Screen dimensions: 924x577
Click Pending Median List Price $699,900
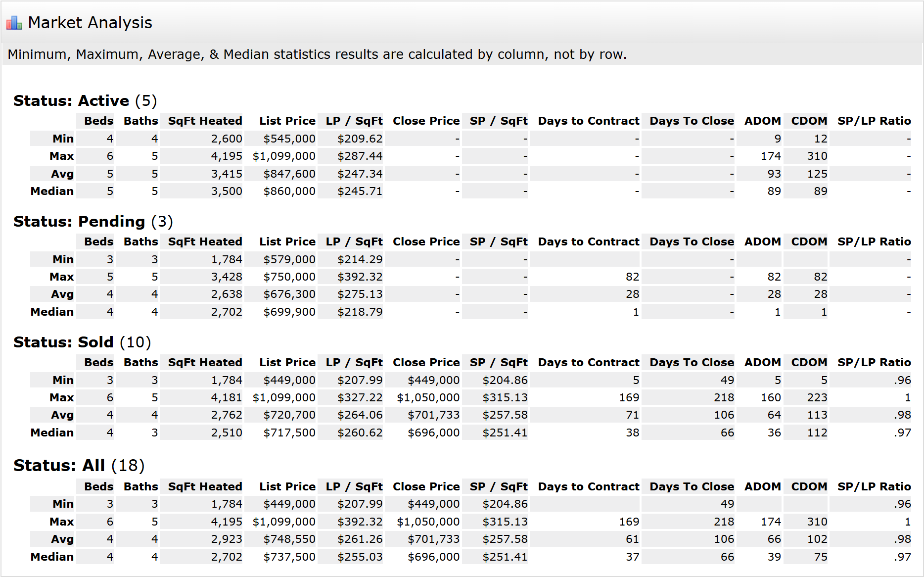[x=289, y=312]
